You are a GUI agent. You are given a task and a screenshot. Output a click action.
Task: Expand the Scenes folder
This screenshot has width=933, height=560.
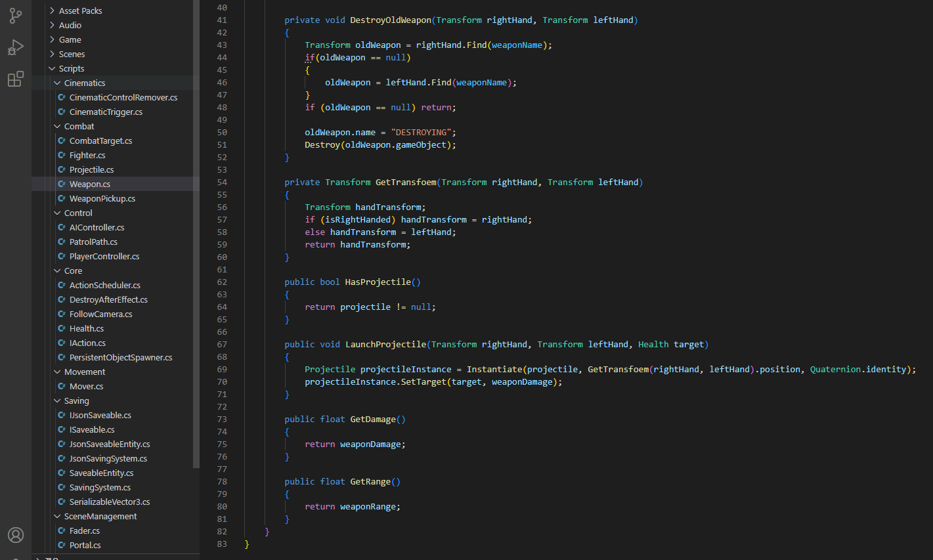coord(52,54)
